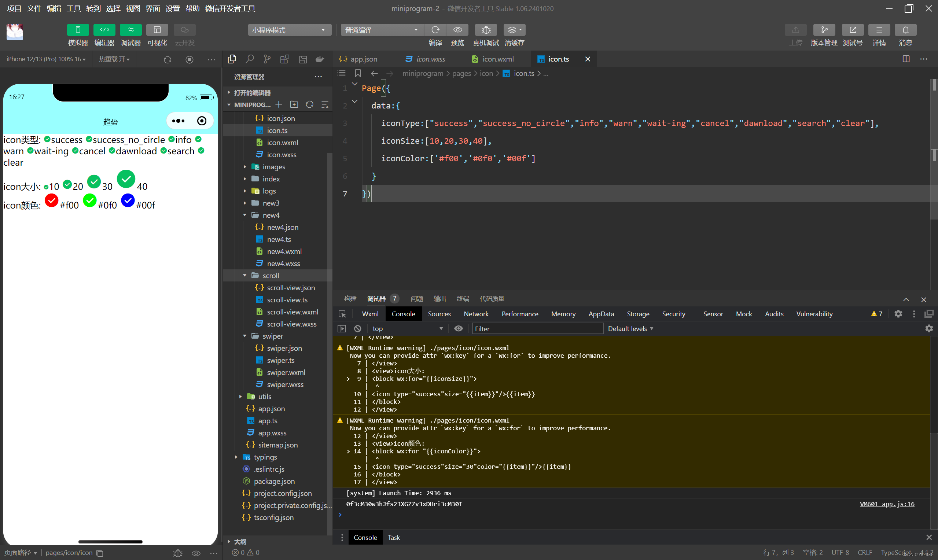
Task: Click the red #f00 success icon
Action: 52,200
